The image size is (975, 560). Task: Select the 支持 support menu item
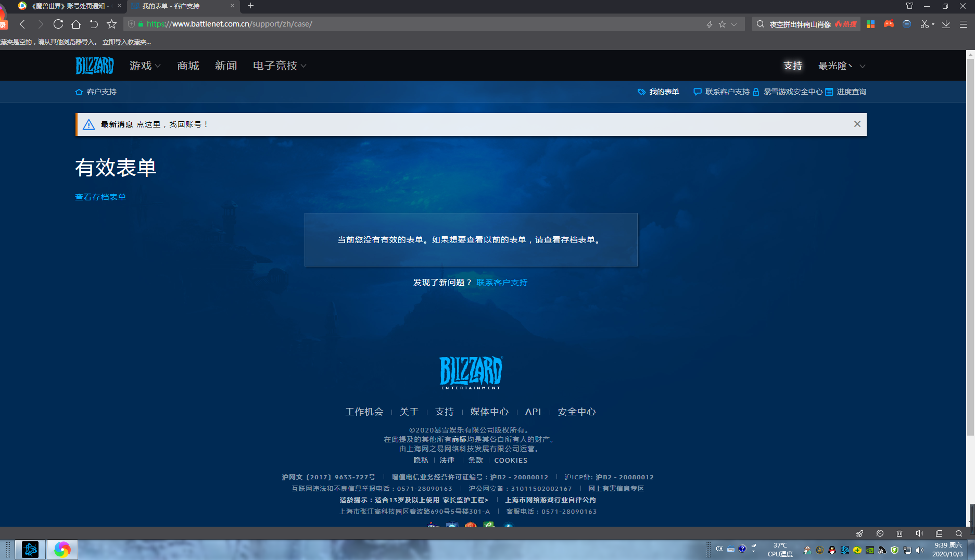pyautogui.click(x=793, y=66)
